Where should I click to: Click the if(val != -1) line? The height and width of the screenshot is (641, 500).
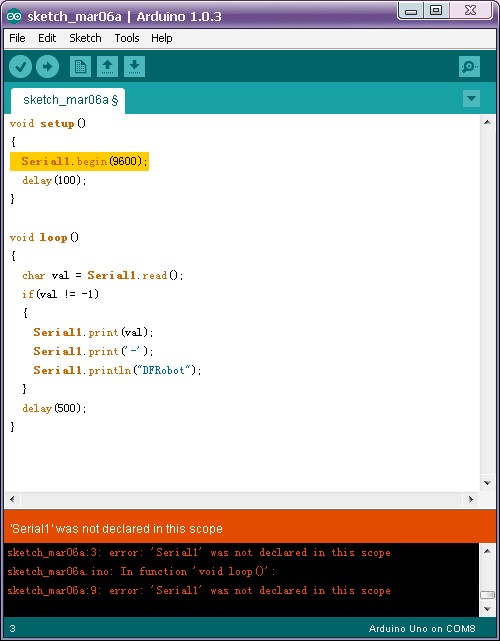click(x=61, y=294)
